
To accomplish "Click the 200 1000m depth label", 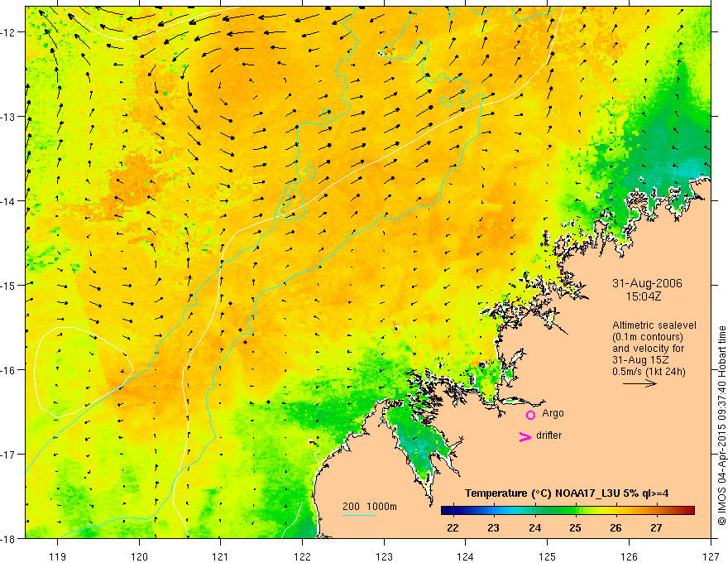I will 370,507.
